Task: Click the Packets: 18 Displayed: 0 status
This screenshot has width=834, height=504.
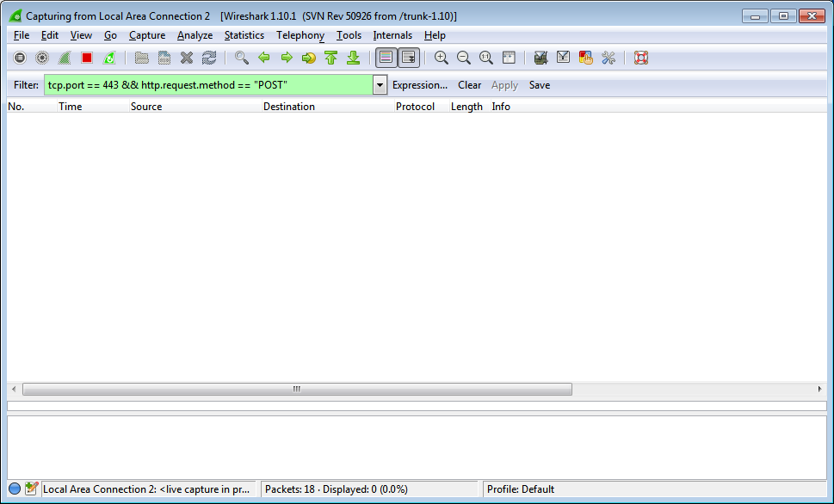Action: point(337,489)
